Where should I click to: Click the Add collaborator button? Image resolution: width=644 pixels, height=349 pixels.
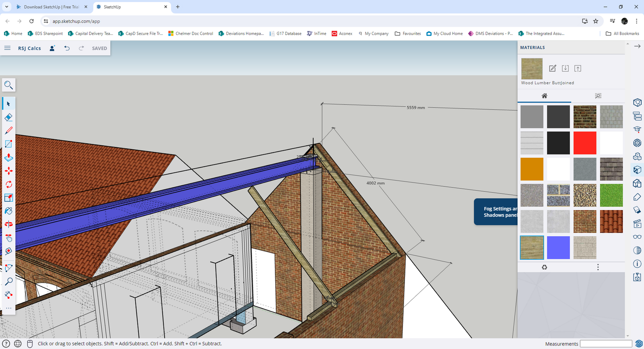click(x=52, y=48)
